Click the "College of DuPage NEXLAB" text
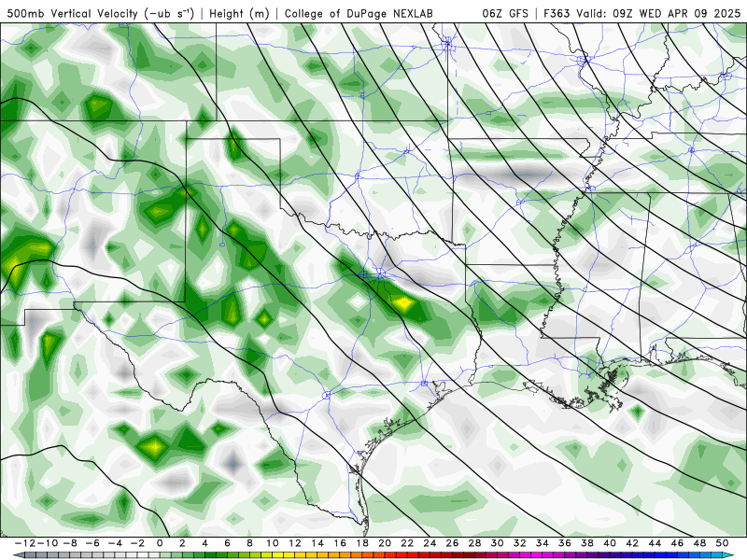This screenshot has width=747, height=560. point(359,14)
